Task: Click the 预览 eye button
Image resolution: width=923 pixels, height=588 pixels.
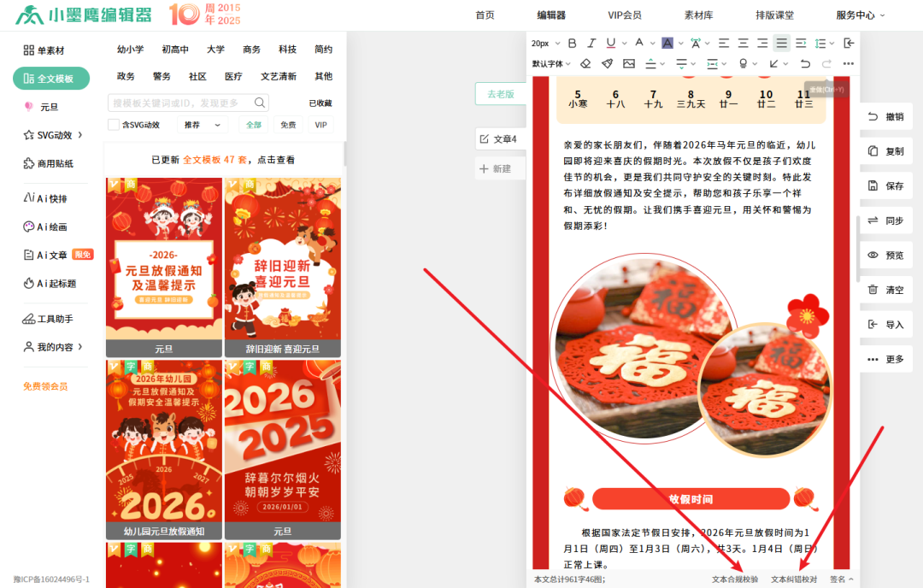Action: (x=886, y=256)
